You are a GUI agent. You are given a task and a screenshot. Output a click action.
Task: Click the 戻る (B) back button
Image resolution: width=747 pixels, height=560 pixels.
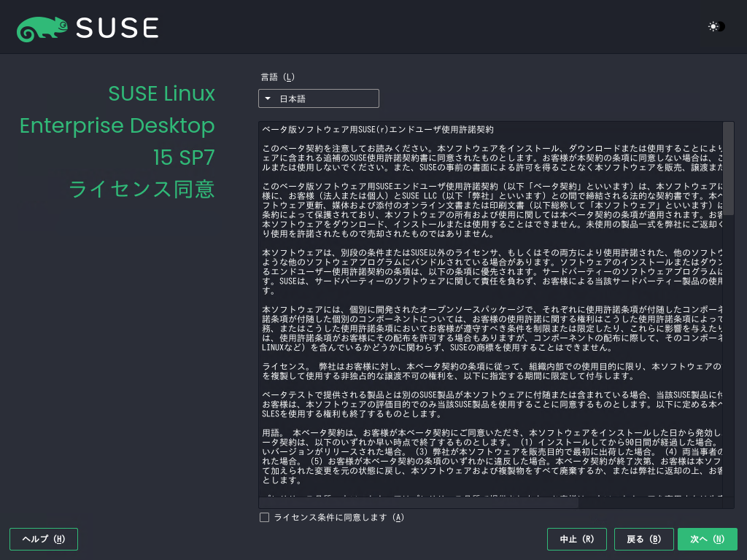click(x=643, y=539)
